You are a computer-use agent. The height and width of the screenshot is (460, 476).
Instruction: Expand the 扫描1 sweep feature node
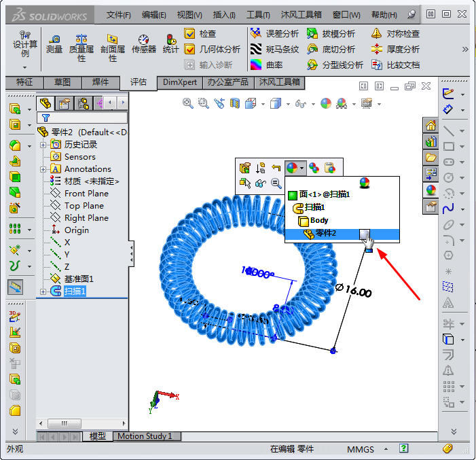tap(43, 291)
